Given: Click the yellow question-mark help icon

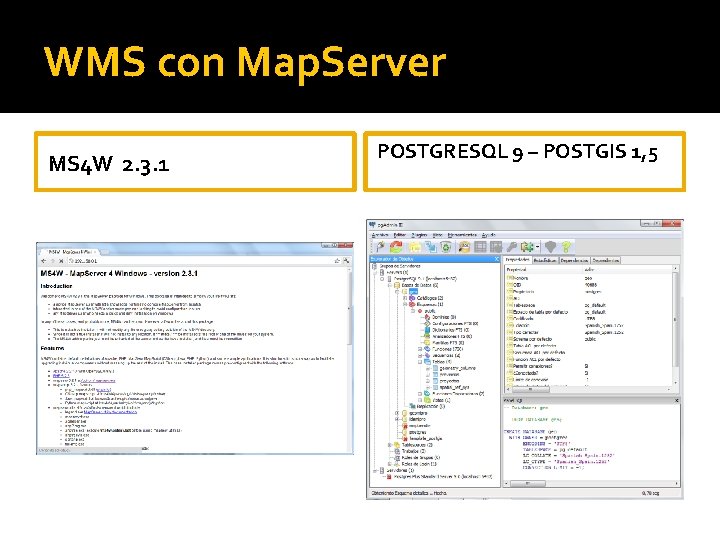Looking at the screenshot, I should click(x=566, y=247).
